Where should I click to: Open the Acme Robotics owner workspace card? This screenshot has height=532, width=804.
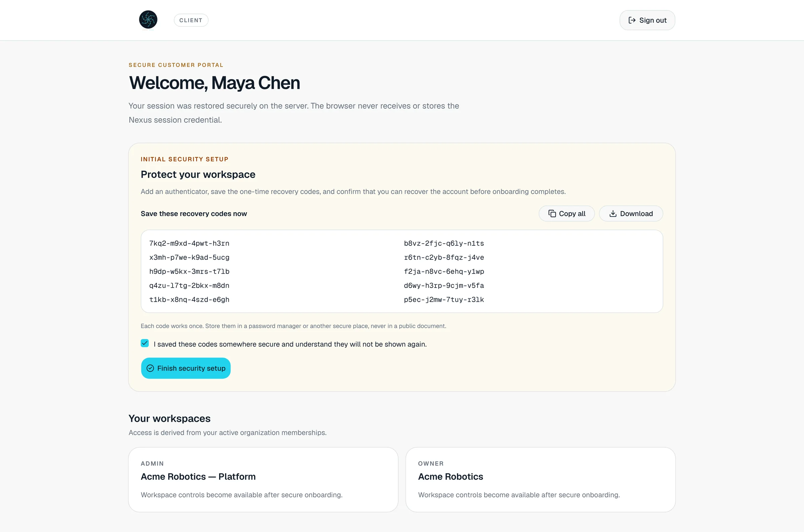541,479
